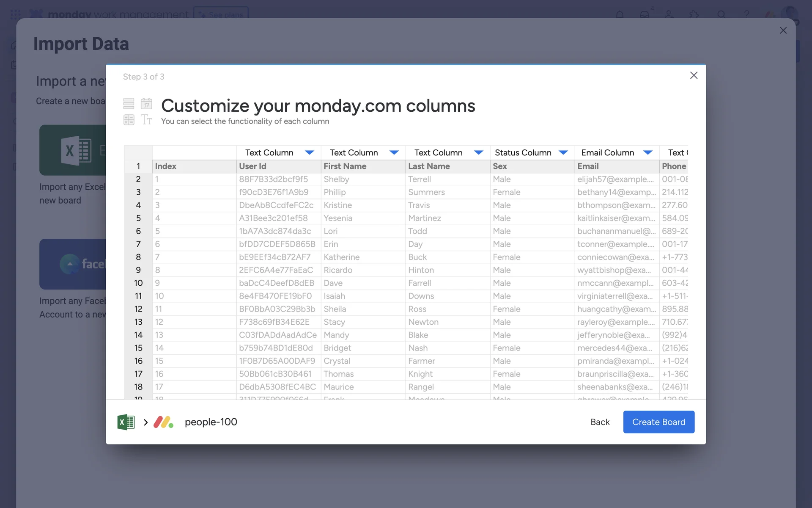Click the people-100 board name
Image resolution: width=812 pixels, height=508 pixels.
click(x=211, y=422)
